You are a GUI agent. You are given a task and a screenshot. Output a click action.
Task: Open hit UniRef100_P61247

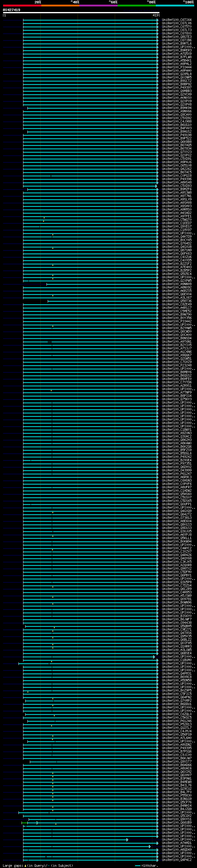(x=176, y=474)
